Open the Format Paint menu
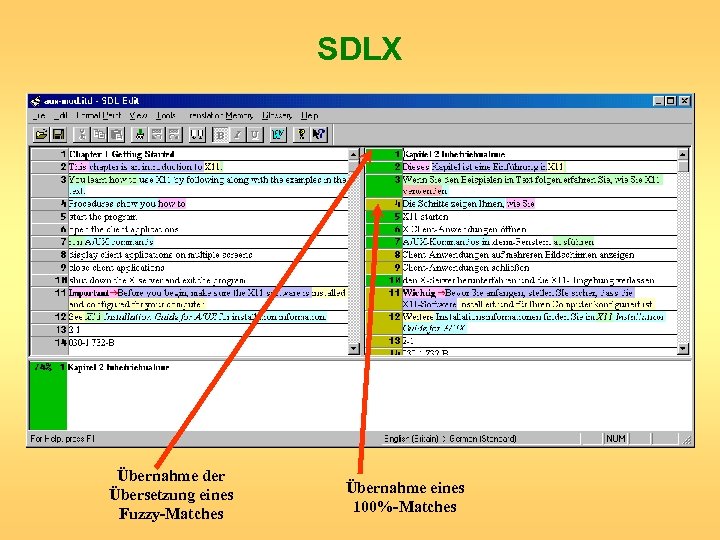The image size is (720, 540). click(x=99, y=115)
